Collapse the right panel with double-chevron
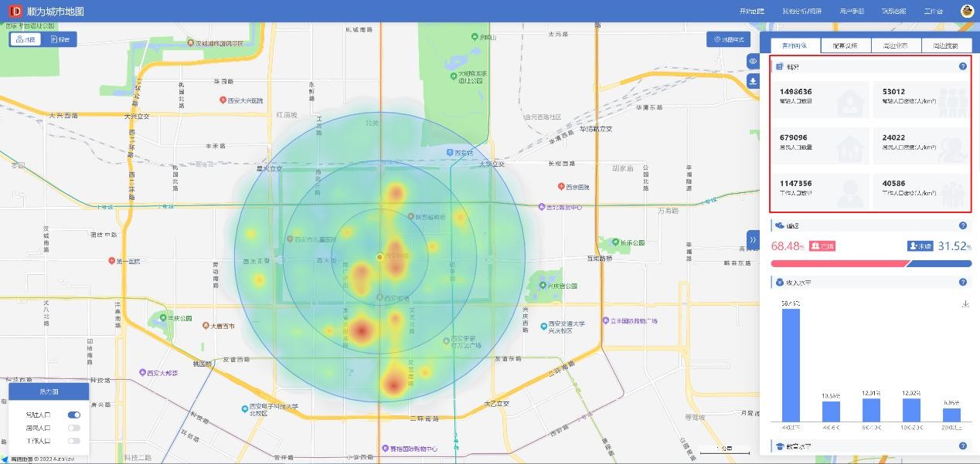This screenshot has height=464, width=980. 753,240
